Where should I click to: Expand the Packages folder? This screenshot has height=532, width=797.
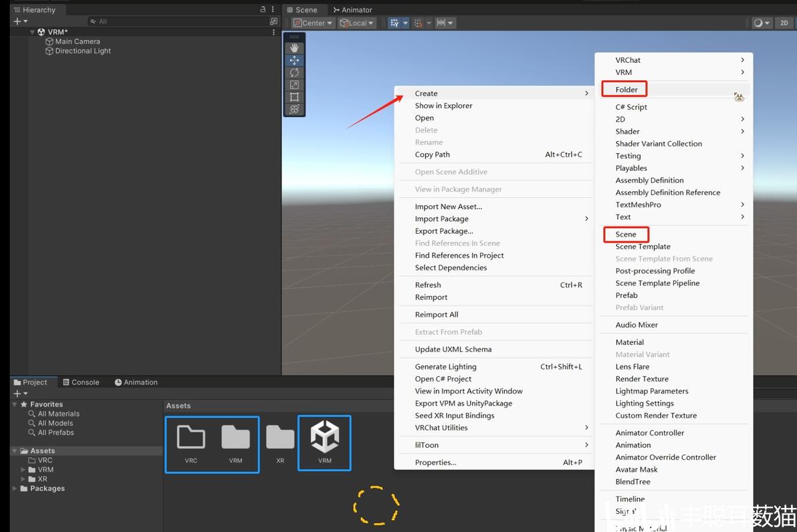click(x=14, y=489)
